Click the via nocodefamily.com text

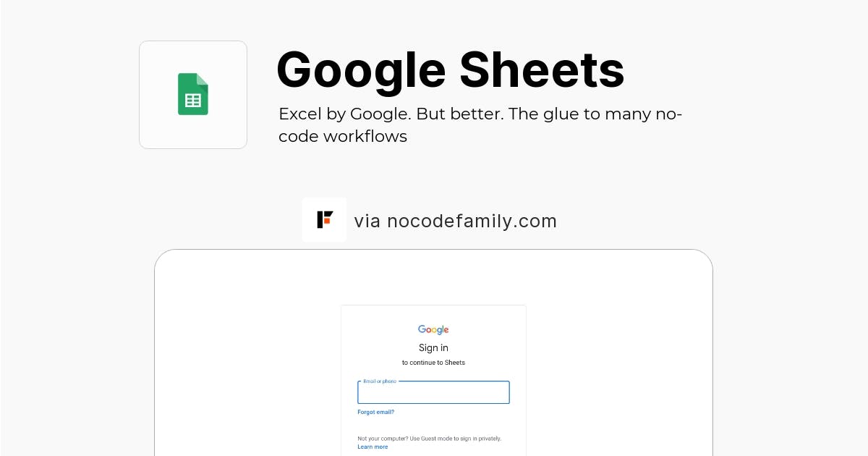456,221
